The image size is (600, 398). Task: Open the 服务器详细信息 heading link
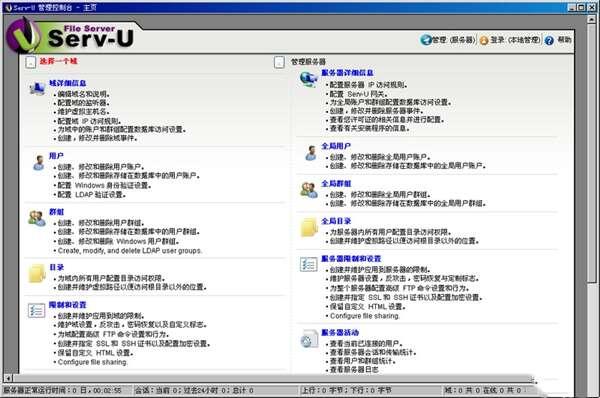pyautogui.click(x=347, y=72)
